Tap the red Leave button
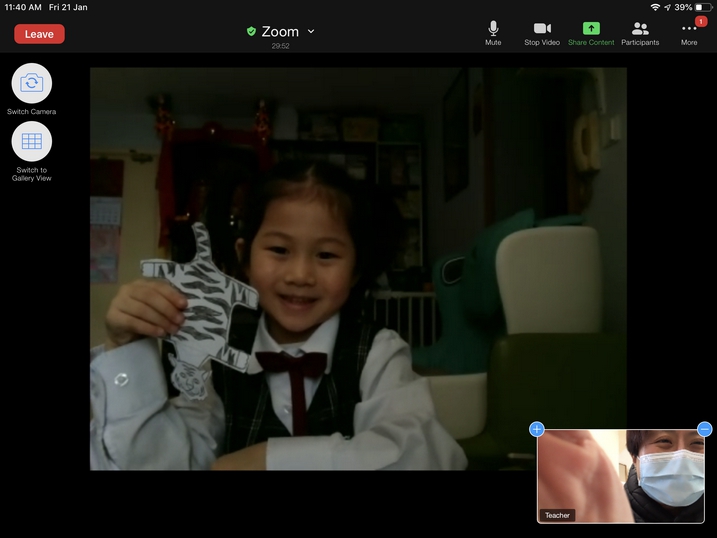 (x=39, y=34)
